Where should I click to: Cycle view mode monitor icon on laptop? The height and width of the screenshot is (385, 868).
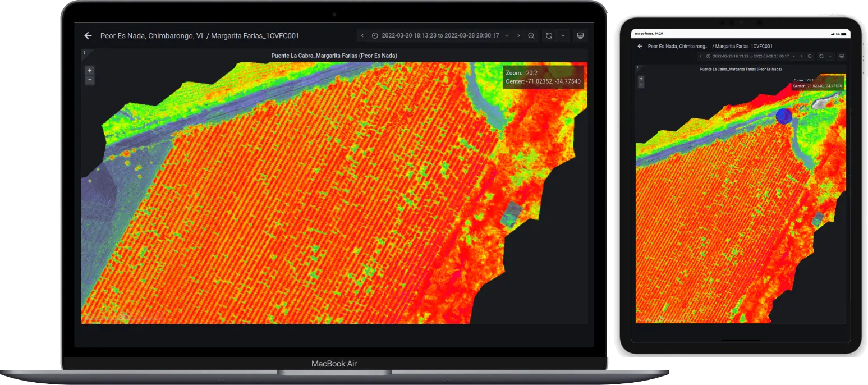[581, 35]
